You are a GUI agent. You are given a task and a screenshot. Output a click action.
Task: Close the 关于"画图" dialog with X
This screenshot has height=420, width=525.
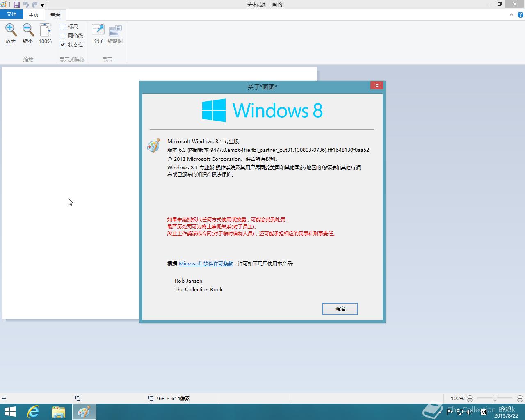[x=377, y=85]
